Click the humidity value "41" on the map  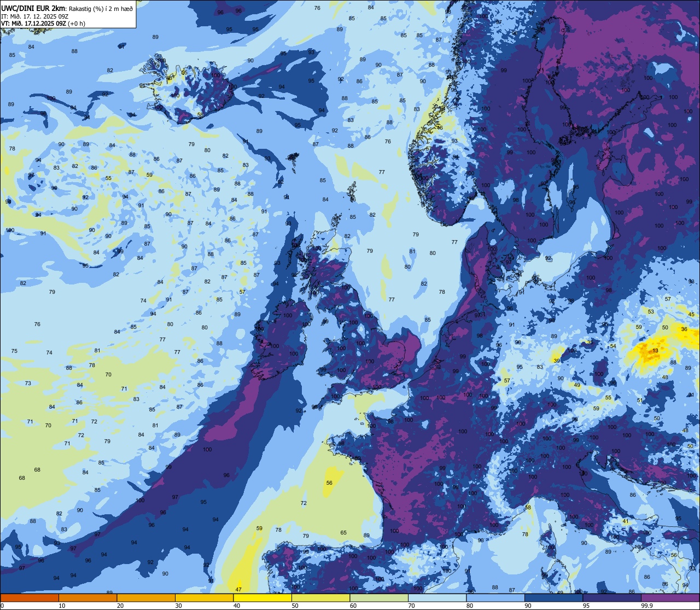point(626,521)
